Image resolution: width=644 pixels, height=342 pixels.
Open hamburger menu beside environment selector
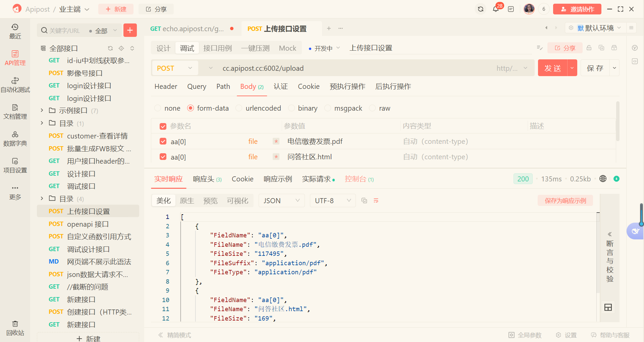pyautogui.click(x=631, y=28)
